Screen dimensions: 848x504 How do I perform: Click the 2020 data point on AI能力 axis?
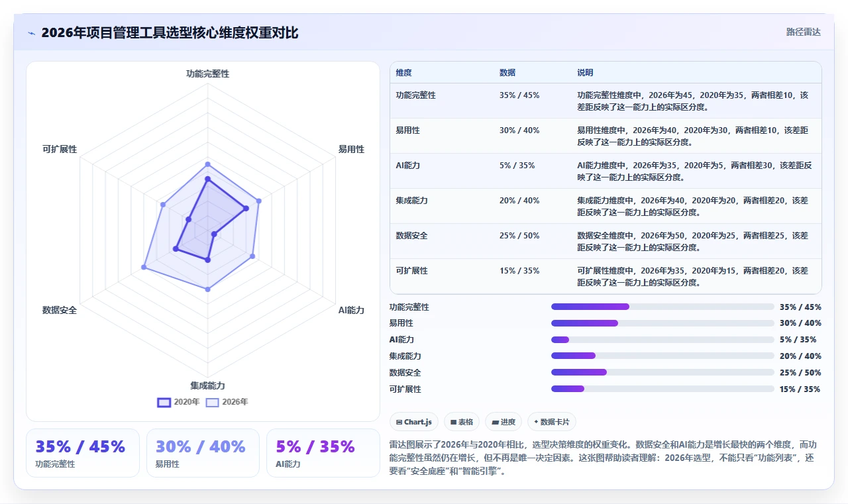click(214, 234)
